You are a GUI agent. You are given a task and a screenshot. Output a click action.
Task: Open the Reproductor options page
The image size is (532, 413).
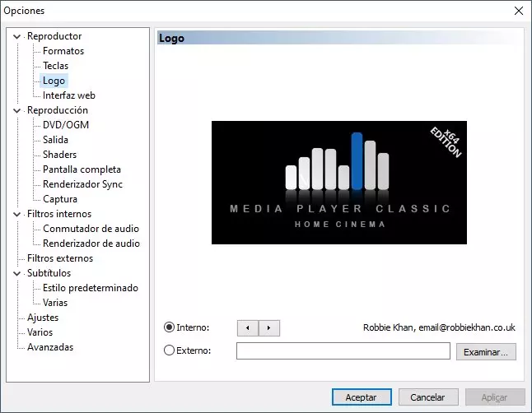[54, 36]
